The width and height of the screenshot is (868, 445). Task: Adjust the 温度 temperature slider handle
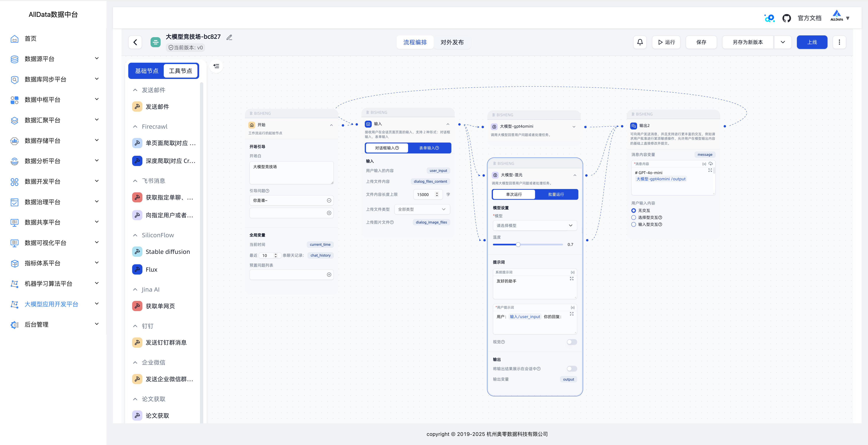(518, 245)
